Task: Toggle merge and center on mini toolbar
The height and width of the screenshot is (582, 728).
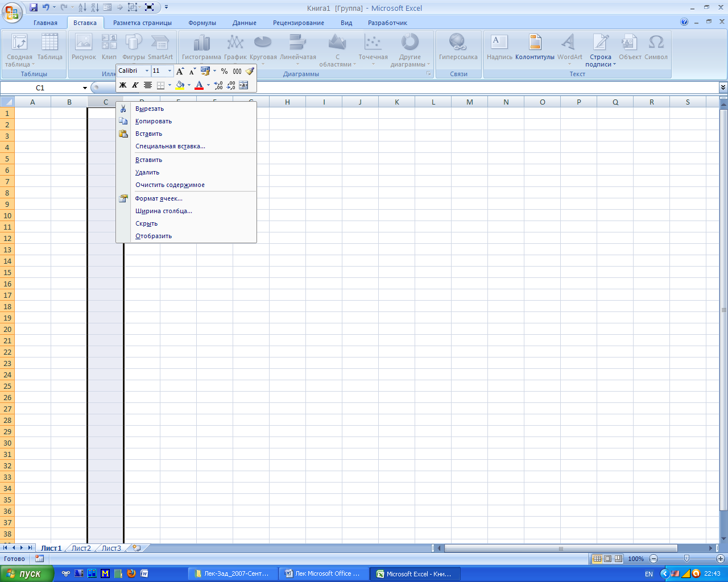Action: pyautogui.click(x=243, y=85)
